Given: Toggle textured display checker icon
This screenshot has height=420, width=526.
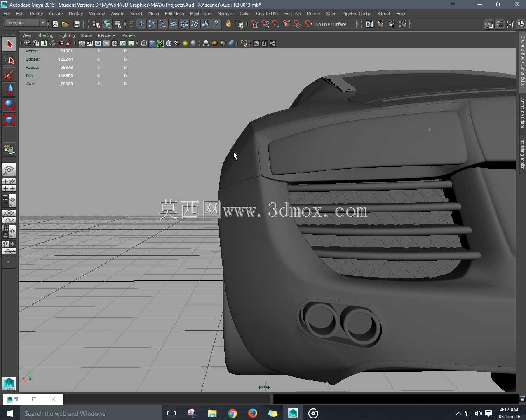Looking at the screenshot, I should click(177, 43).
